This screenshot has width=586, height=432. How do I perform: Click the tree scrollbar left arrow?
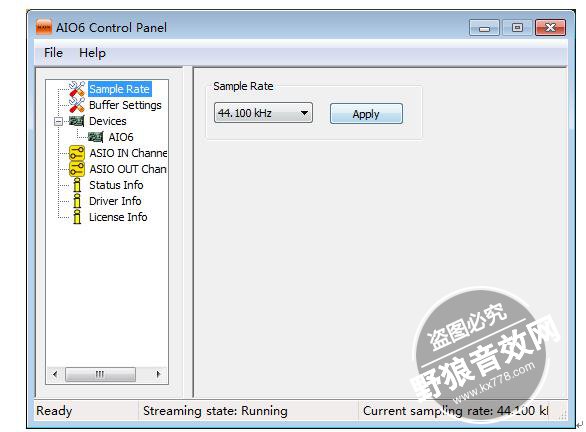point(55,374)
